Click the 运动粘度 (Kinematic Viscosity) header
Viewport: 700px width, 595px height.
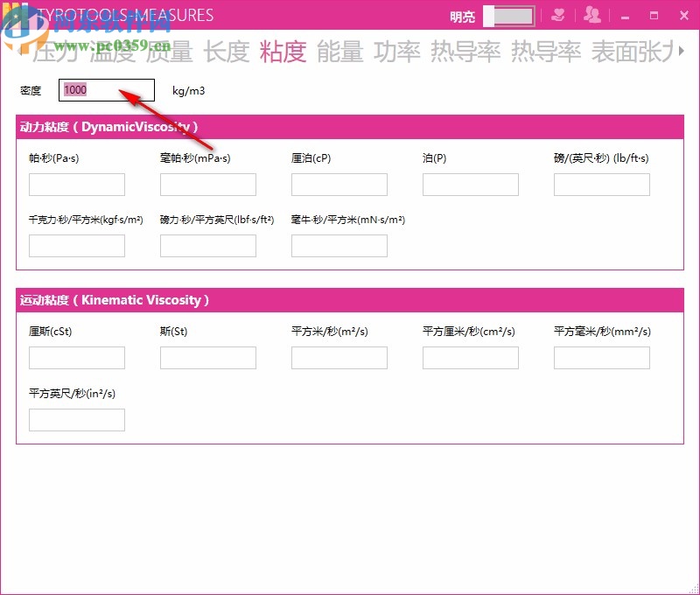click(349, 300)
